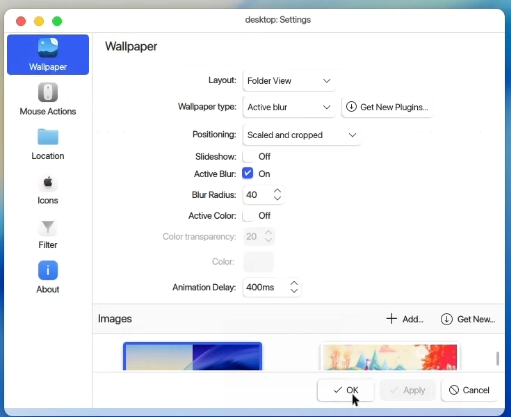Screen dimensions: 511x417
Task: Minimize the window with the yellow button
Action: tap(39, 21)
